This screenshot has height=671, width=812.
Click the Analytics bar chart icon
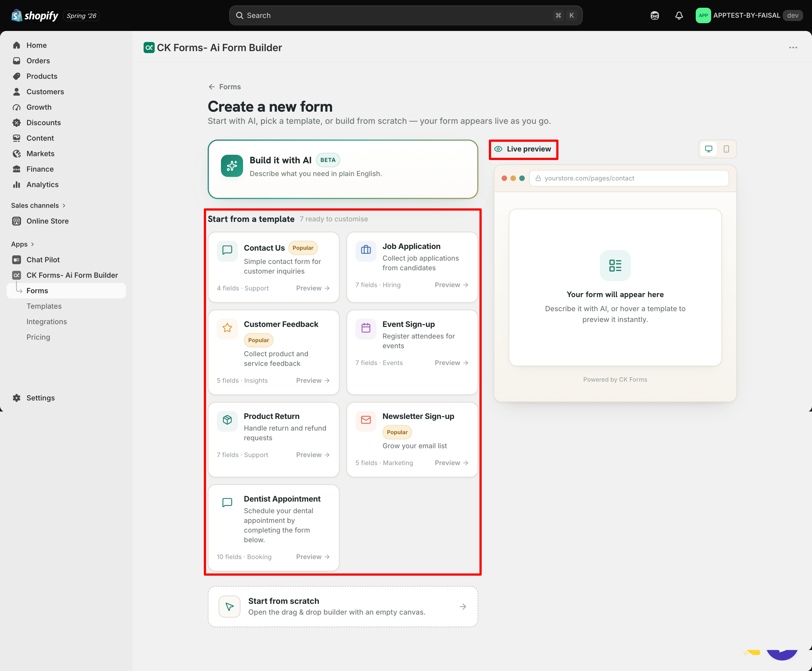[x=17, y=184]
